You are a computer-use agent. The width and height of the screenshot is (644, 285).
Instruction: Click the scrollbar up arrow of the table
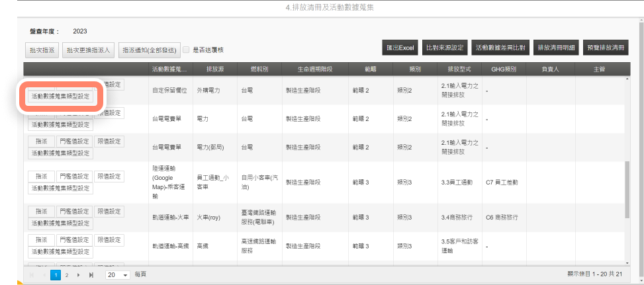[x=627, y=80]
